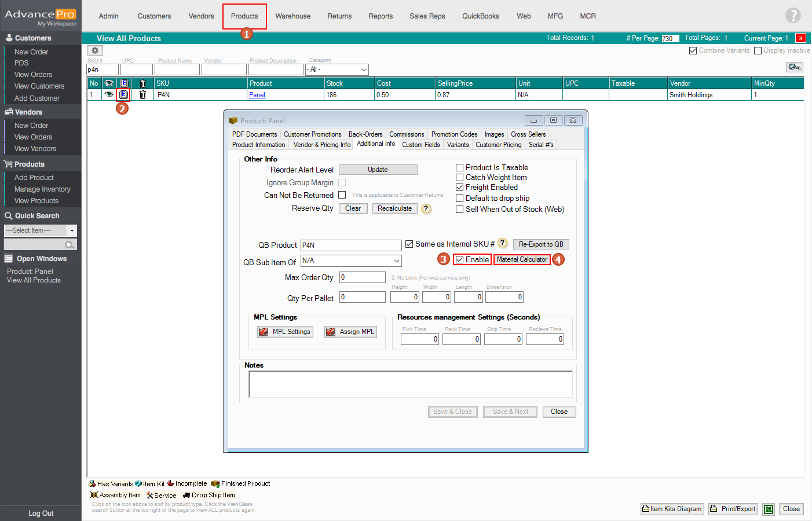Click the eye view icon in the P4N row
The image size is (812, 521).
coord(108,94)
